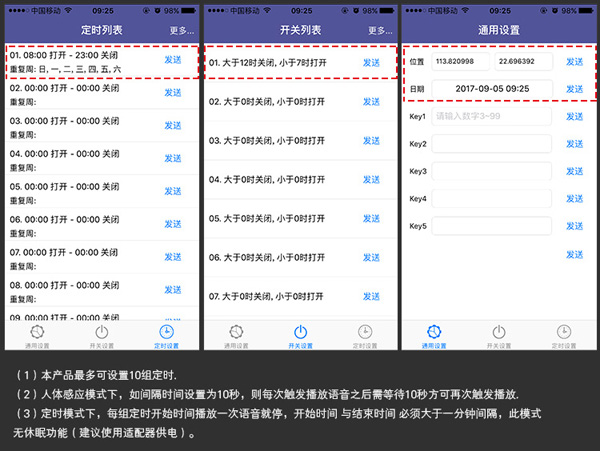
Task: Tap the last 发送 below Key5
Action: pos(574,255)
